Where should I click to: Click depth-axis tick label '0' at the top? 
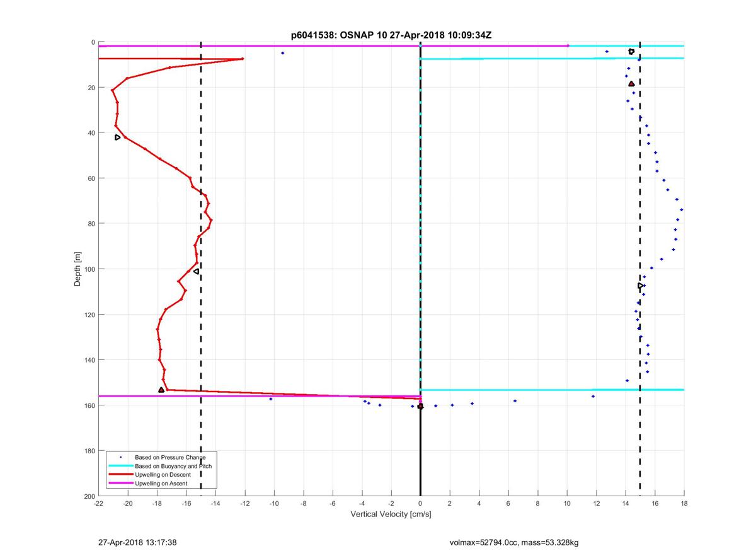(93, 42)
